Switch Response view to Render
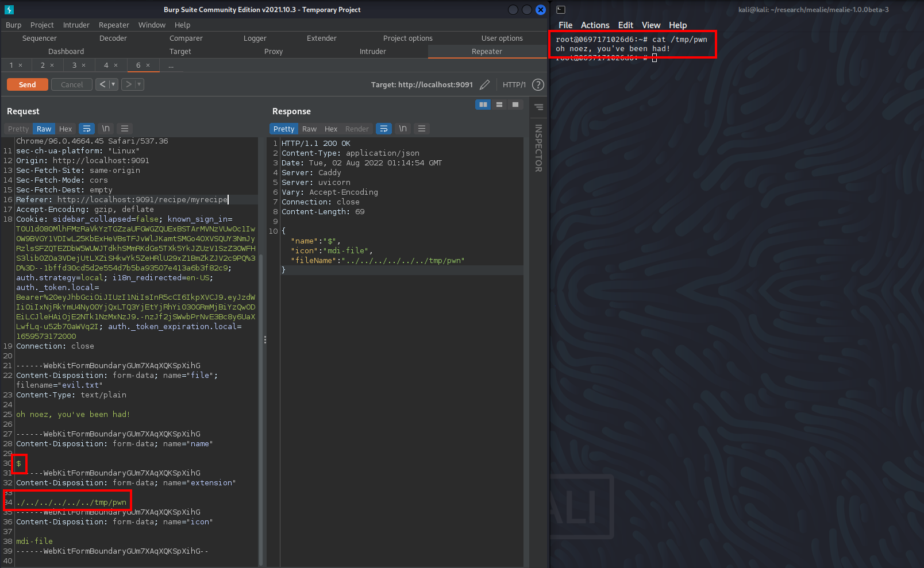The height and width of the screenshot is (568, 924). (x=357, y=129)
